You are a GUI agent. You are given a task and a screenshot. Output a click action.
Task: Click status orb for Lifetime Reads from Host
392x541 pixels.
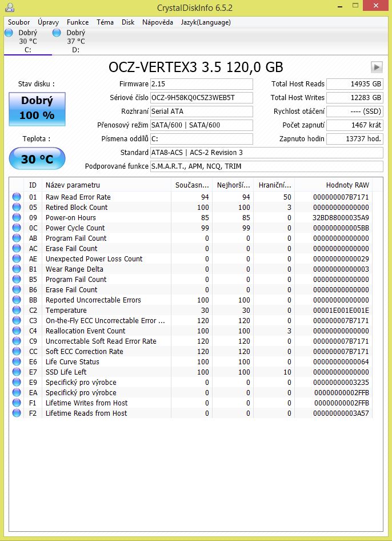click(17, 413)
